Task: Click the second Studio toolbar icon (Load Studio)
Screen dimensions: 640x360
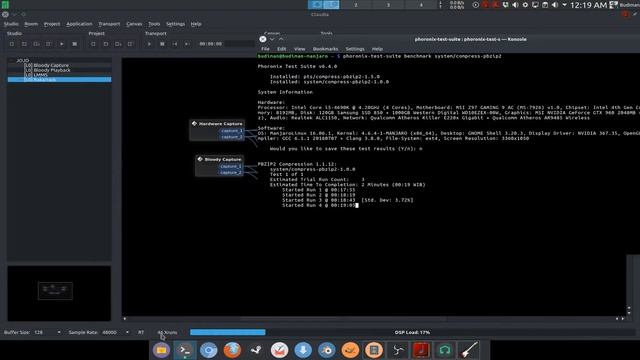Action: 24,44
